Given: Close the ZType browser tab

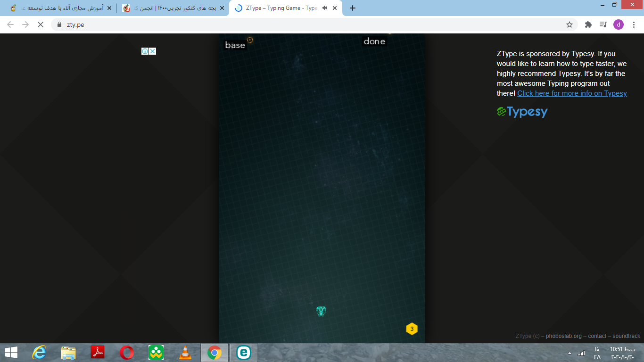Looking at the screenshot, I should pyautogui.click(x=335, y=8).
